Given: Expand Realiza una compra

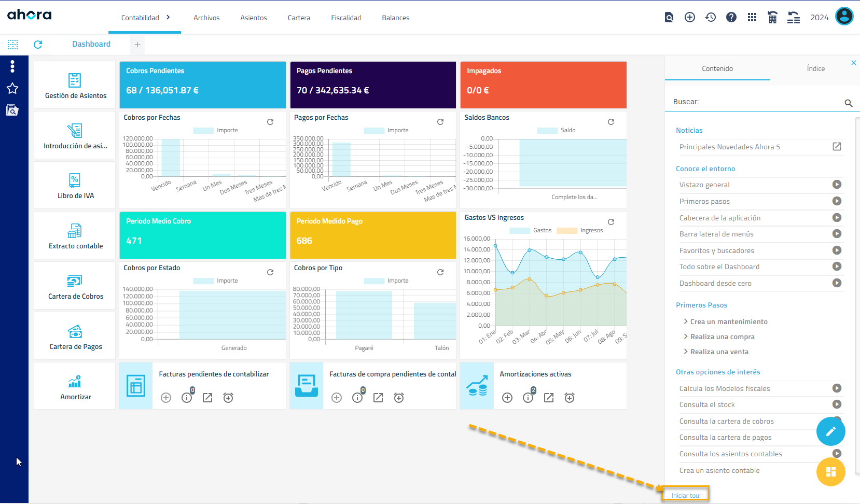Looking at the screenshot, I should (x=719, y=337).
